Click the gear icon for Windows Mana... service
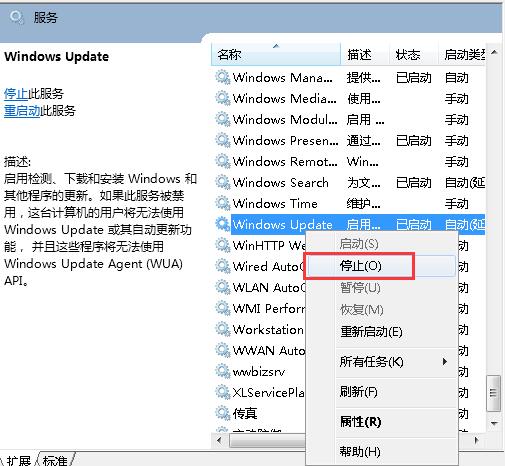Screen dimensions: 505x466 [x=222, y=77]
